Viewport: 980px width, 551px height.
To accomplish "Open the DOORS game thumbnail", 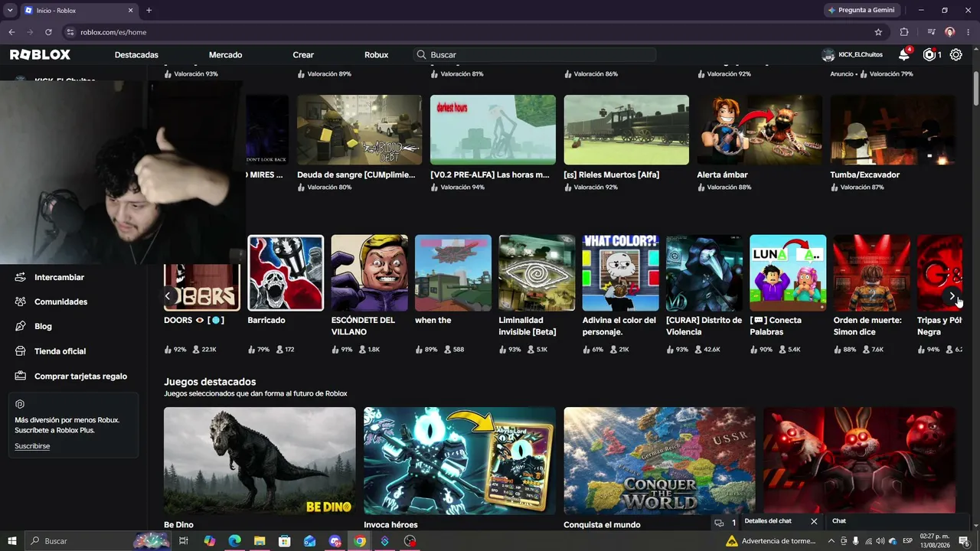I will (202, 273).
